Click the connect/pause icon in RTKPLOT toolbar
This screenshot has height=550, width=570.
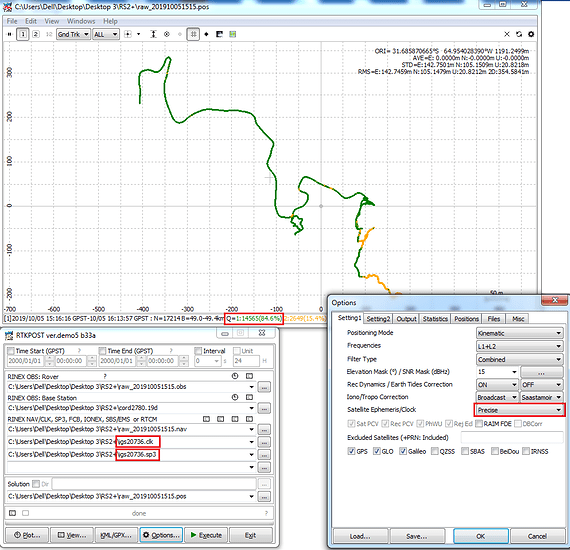[x=10, y=34]
